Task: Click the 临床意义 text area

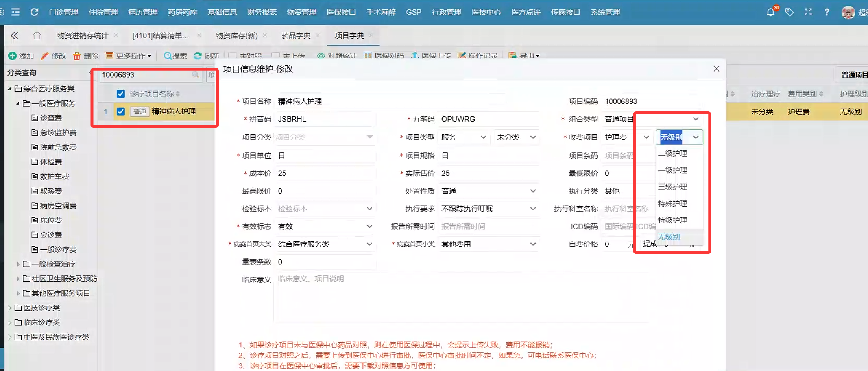Action: point(460,297)
